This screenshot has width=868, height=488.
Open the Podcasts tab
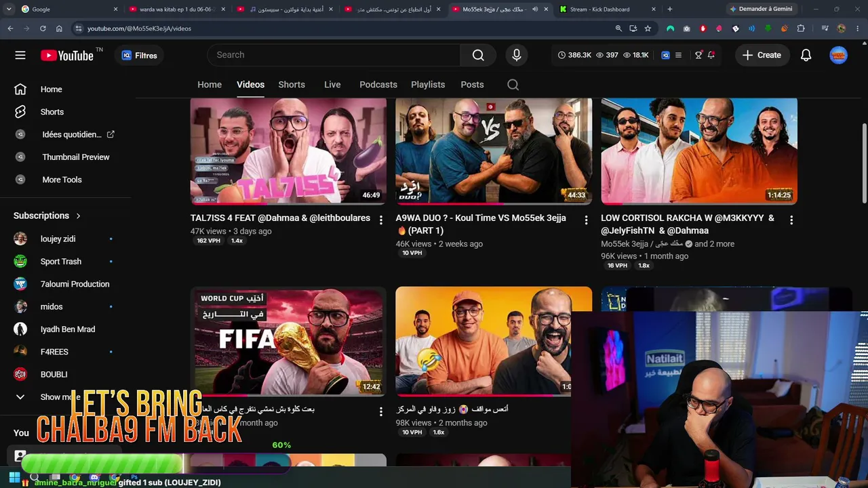[378, 85]
